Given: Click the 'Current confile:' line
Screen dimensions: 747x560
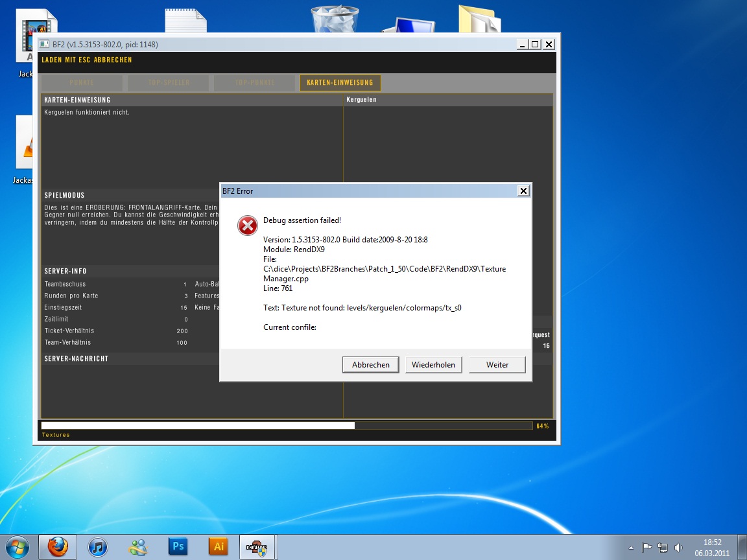Looking at the screenshot, I should (290, 327).
